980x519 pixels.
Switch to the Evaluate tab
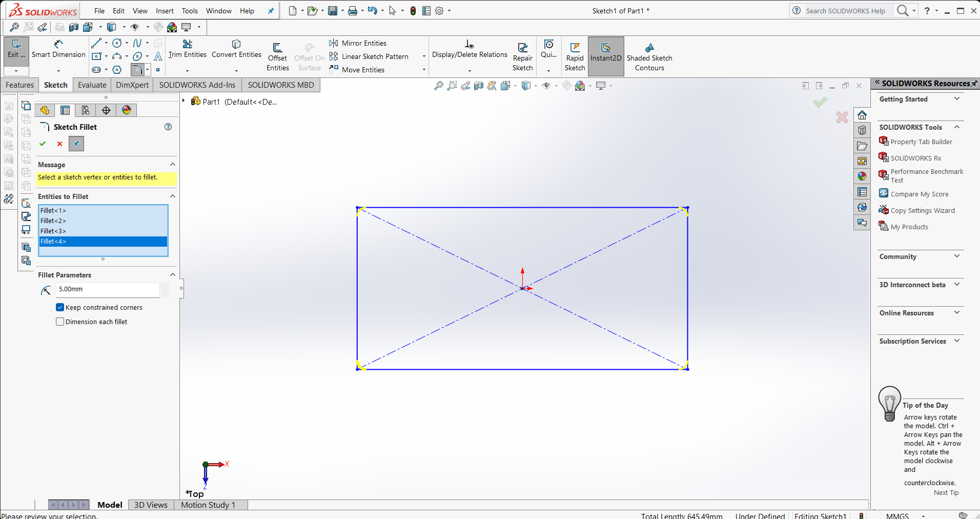pos(92,85)
